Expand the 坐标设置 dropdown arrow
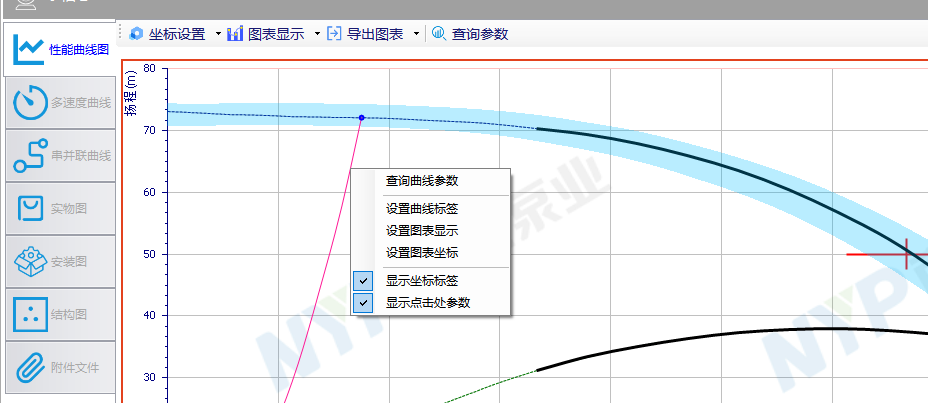This screenshot has height=403, width=928. 218,34
